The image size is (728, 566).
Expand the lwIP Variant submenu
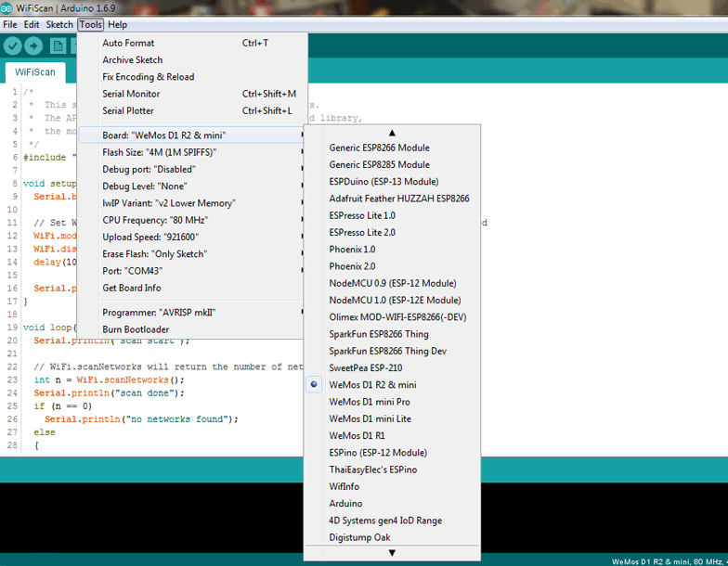coord(193,203)
